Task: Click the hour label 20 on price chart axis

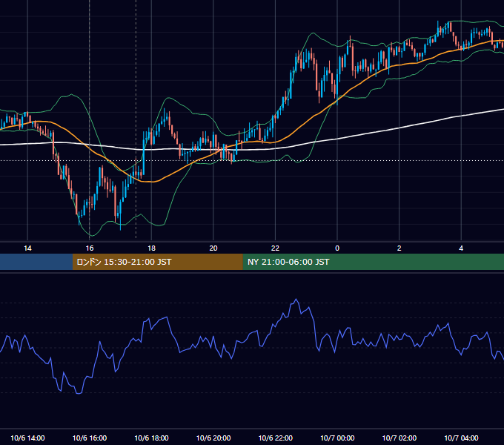Action: [x=213, y=248]
